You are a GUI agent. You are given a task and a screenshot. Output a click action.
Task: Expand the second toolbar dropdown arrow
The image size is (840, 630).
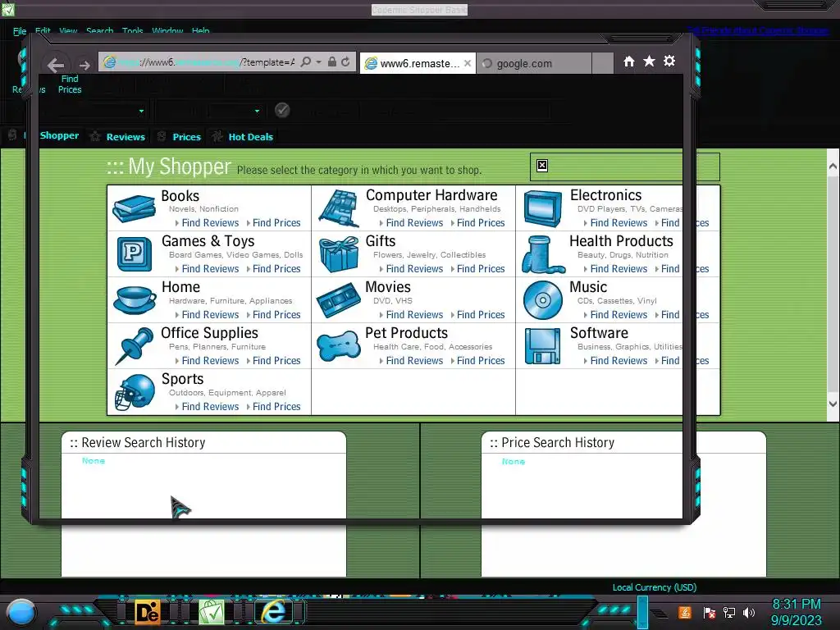click(257, 111)
